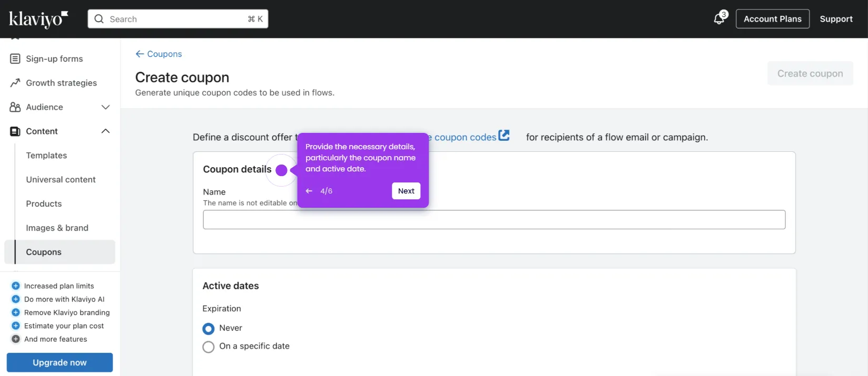Click the Sign-up forms icon

[x=15, y=59]
